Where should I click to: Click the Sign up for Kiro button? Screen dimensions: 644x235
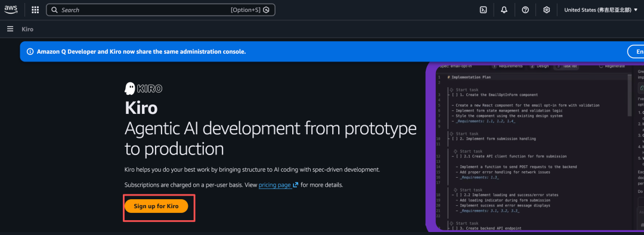[156, 206]
